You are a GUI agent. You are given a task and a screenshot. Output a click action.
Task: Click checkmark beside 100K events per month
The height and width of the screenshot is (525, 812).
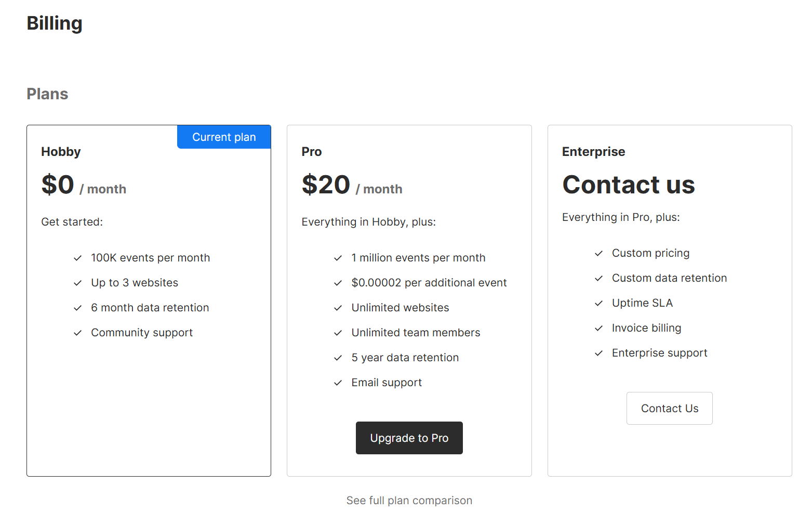point(78,258)
